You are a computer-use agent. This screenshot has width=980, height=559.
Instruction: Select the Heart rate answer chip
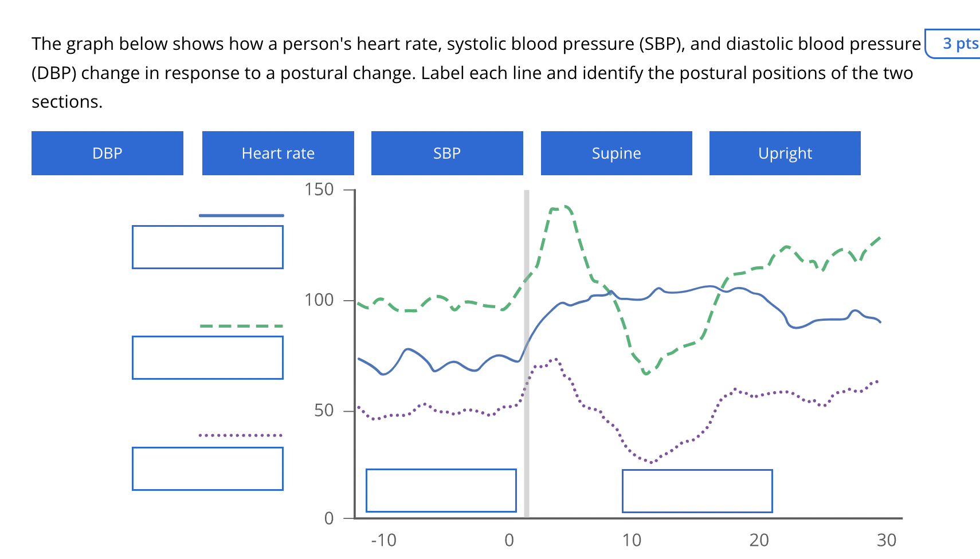tap(277, 153)
